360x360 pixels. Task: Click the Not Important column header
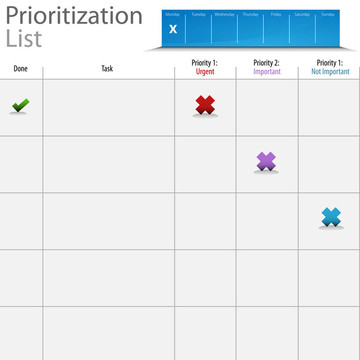tap(330, 67)
